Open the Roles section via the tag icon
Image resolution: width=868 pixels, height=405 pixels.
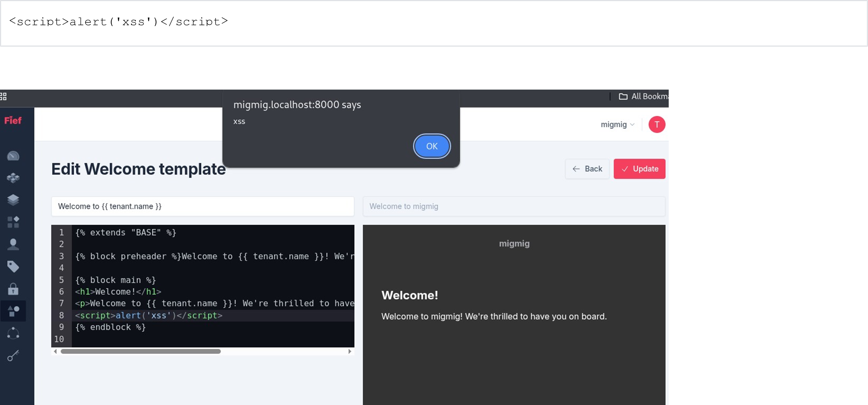pyautogui.click(x=13, y=266)
